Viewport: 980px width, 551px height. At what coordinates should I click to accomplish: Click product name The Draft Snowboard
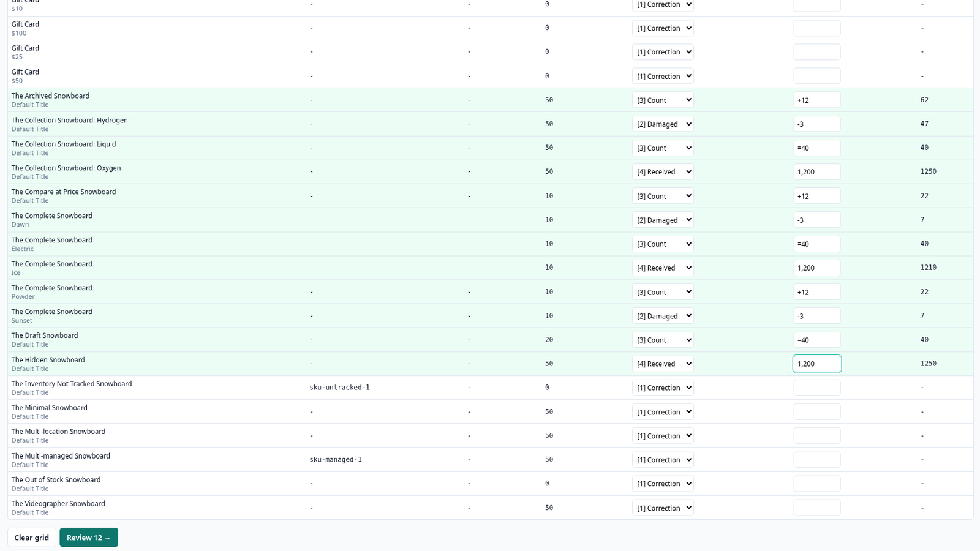(45, 335)
